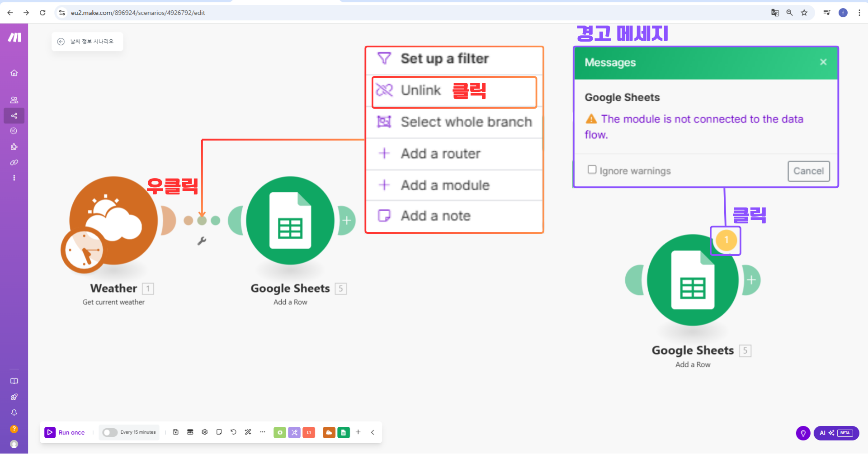Click the wrench icon under the route
Screen dimensions: 868x454
(x=202, y=241)
